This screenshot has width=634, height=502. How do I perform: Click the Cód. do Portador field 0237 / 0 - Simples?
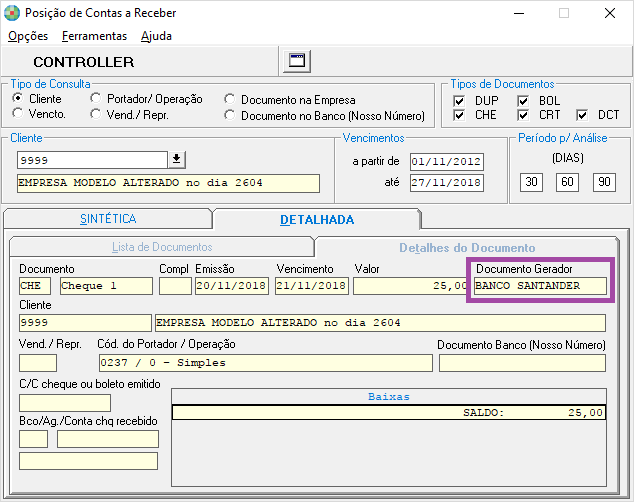[x=266, y=363]
